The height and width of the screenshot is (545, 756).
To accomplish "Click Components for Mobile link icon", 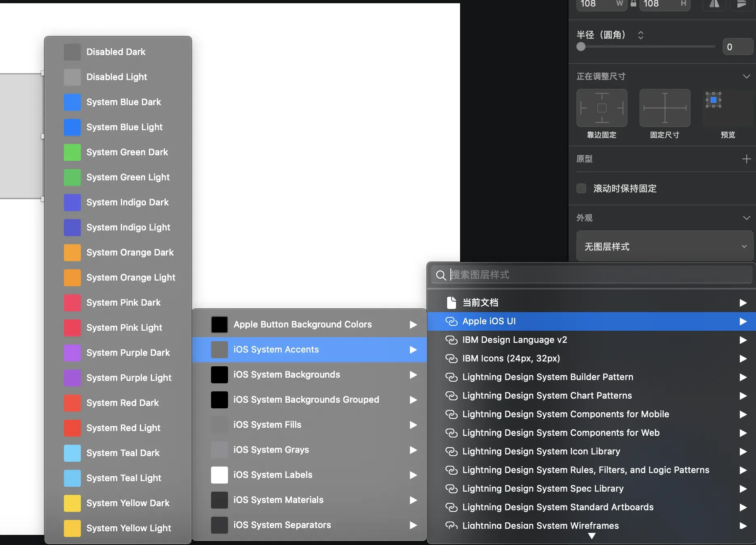I will 451,414.
